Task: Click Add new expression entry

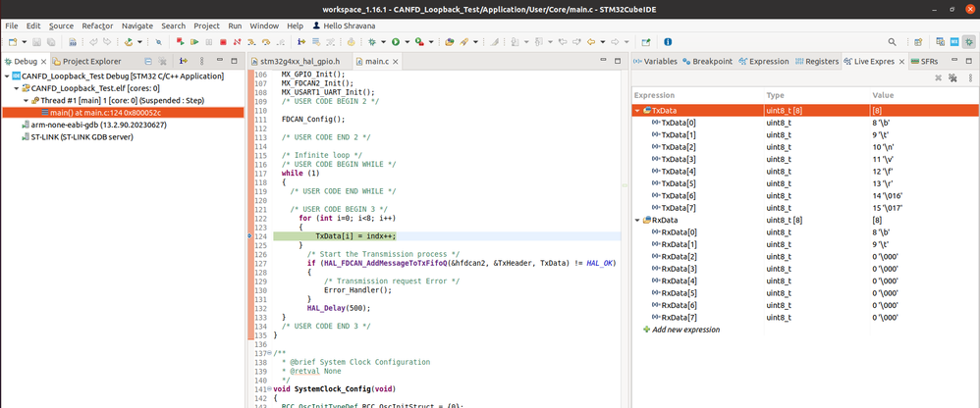Action: coord(685,330)
